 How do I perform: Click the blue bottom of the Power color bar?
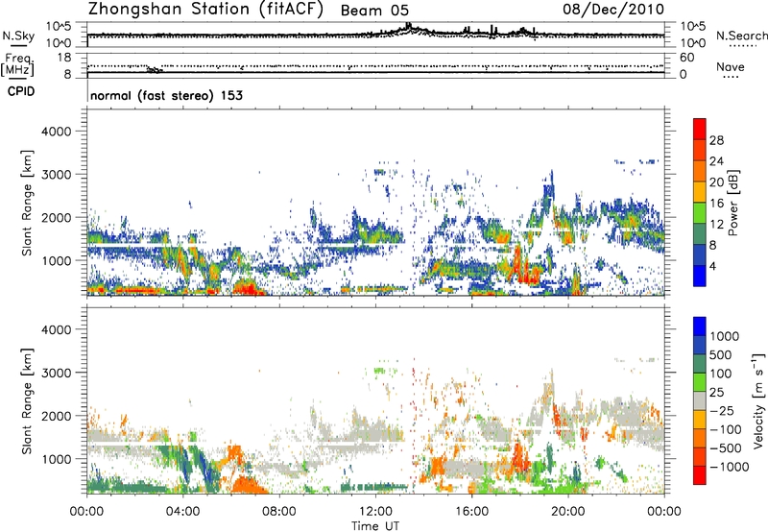pyautogui.click(x=700, y=276)
